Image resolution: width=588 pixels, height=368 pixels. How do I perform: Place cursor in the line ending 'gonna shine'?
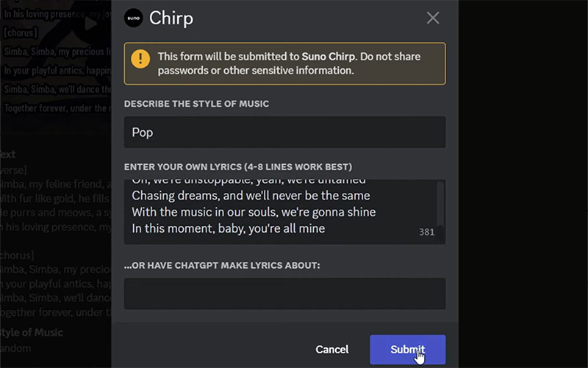coord(254,212)
